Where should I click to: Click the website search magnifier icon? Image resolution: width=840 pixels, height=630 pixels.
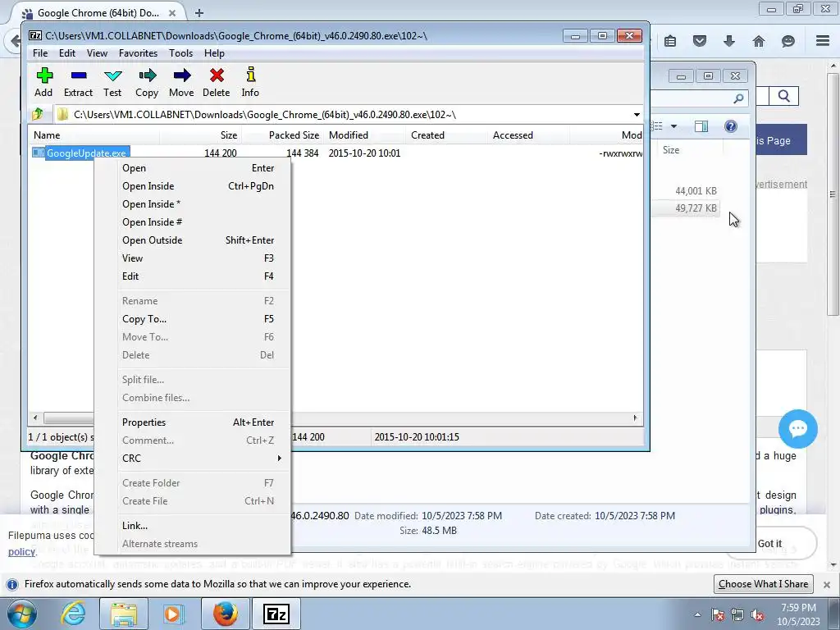pos(783,96)
